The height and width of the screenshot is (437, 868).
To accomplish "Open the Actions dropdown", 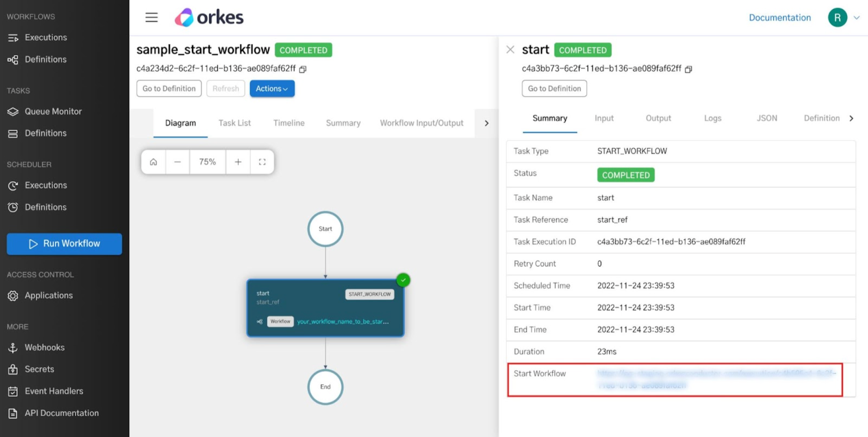I will [272, 89].
